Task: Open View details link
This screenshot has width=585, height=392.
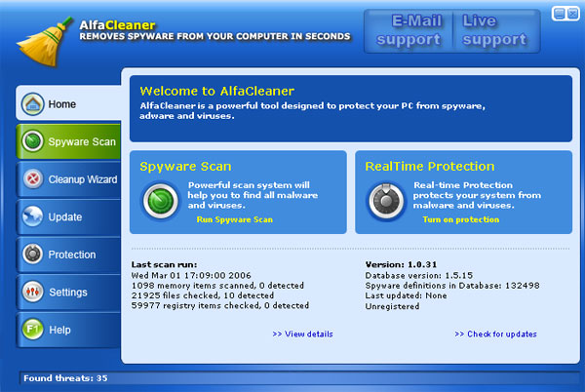Action: [302, 334]
